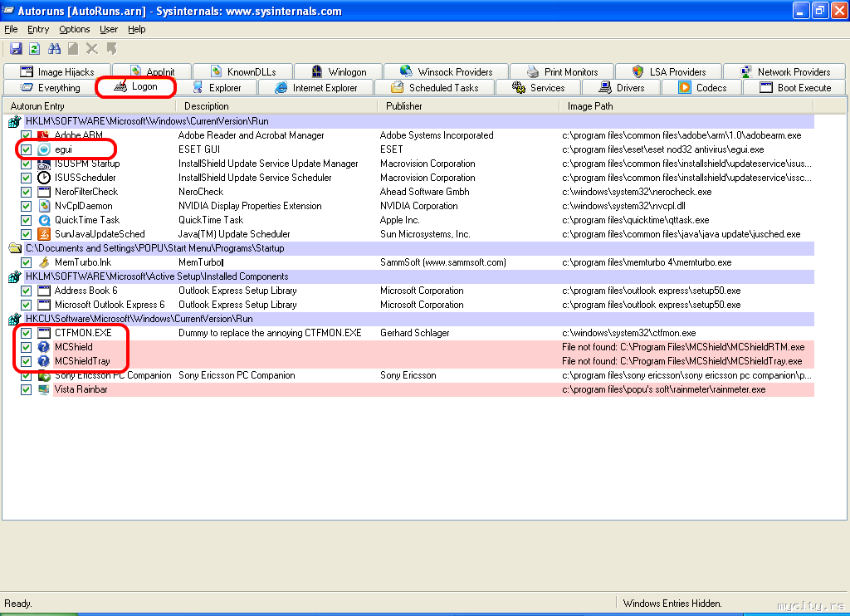Uncheck the Adobe ARM autorun entry
The width and height of the screenshot is (850, 616).
pyautogui.click(x=27, y=135)
